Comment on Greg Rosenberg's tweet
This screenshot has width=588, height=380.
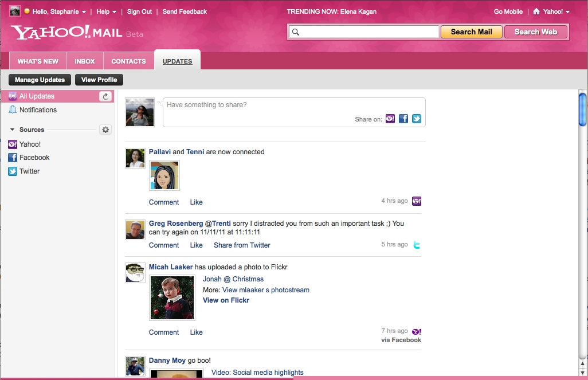pos(164,245)
